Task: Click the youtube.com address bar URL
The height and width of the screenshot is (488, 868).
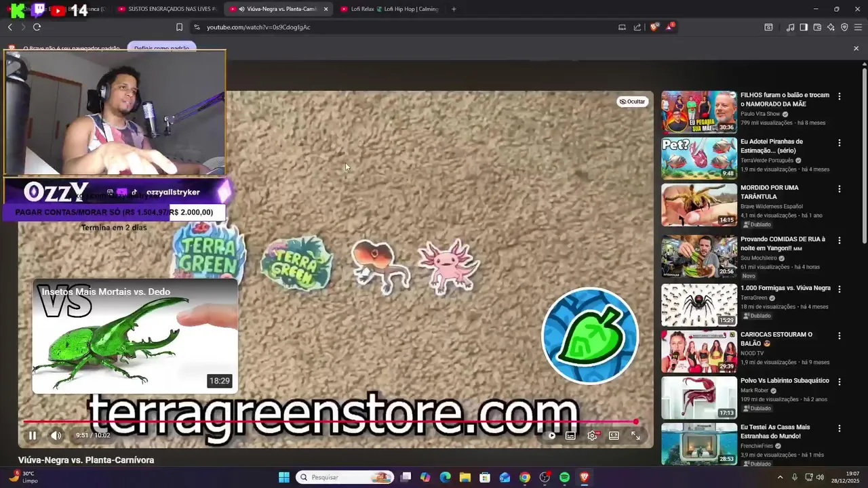Action: [x=258, y=27]
